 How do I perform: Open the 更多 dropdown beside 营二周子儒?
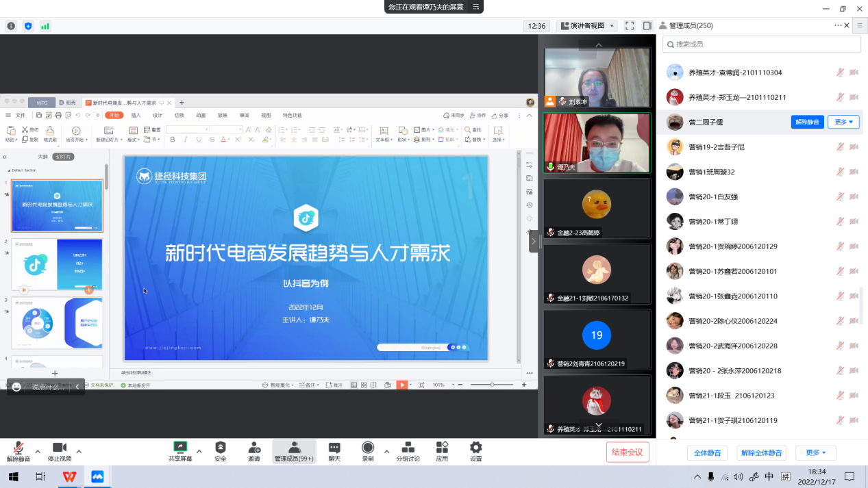pos(843,122)
